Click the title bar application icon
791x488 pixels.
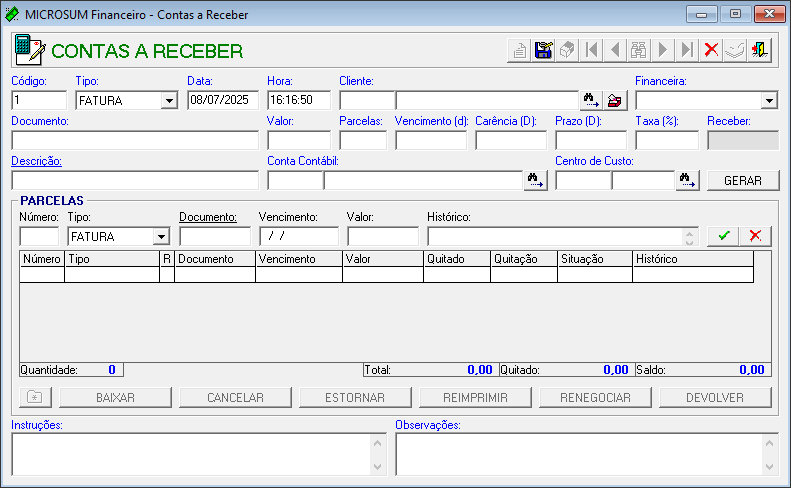pos(12,14)
